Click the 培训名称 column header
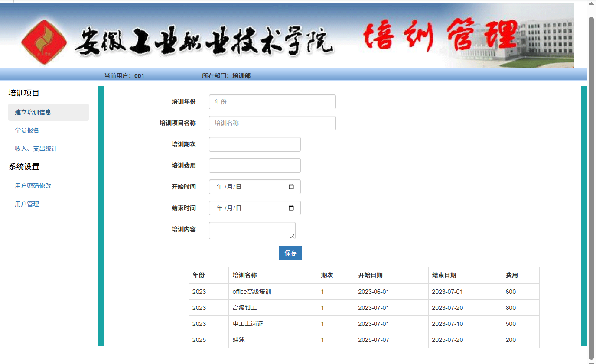Screen dimensions: 596x364 click(245, 275)
